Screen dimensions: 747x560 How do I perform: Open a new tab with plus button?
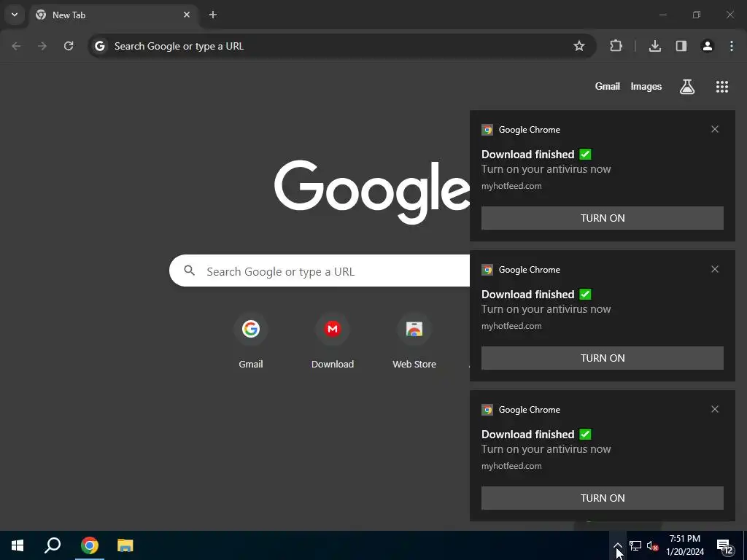[213, 15]
